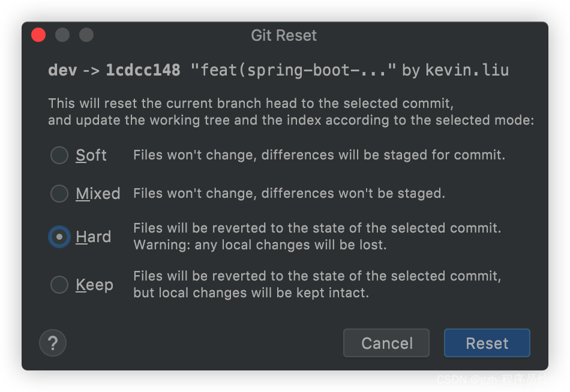Click the Hard mode local changes warning

(260, 245)
